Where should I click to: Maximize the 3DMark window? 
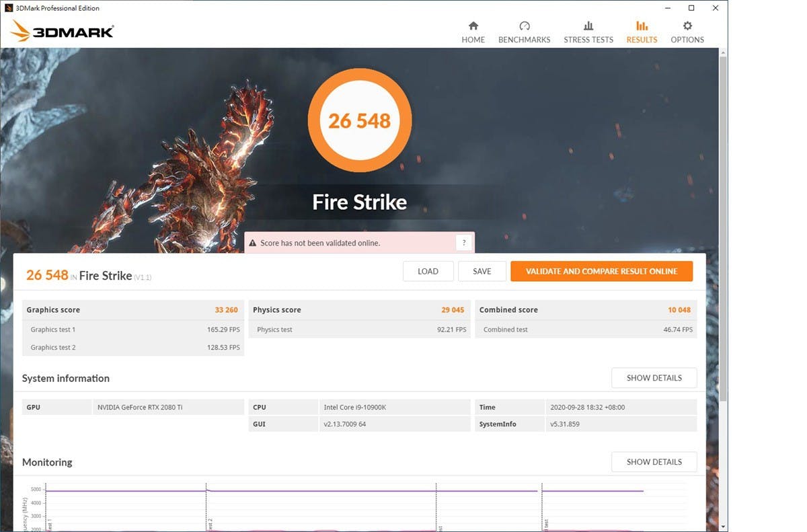point(691,8)
